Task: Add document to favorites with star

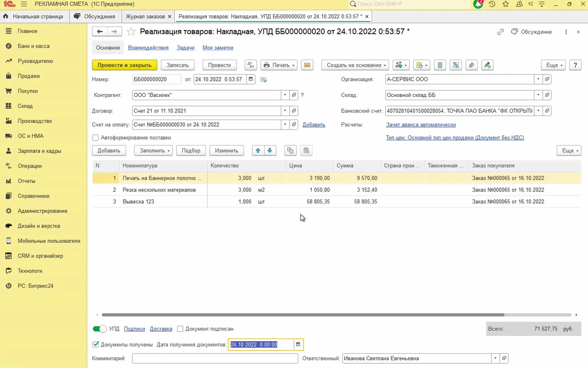Action: coord(131,32)
